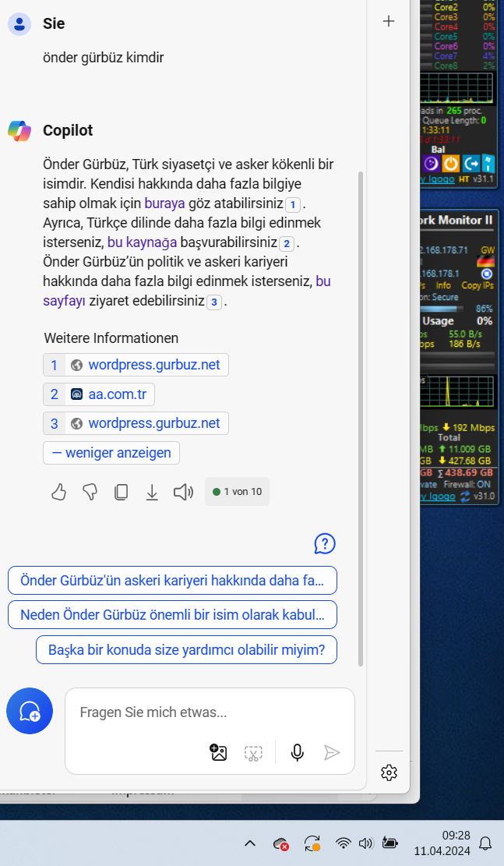Click the thumbs down feedback icon
The height and width of the screenshot is (866, 504).
(90, 492)
